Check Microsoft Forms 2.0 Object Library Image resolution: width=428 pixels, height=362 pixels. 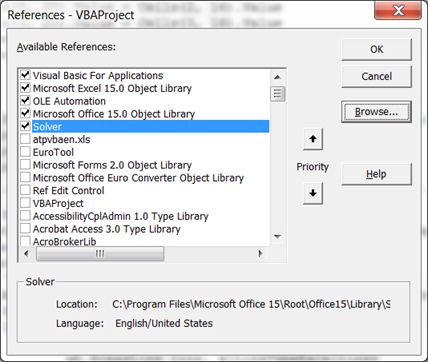pyautogui.click(x=25, y=165)
